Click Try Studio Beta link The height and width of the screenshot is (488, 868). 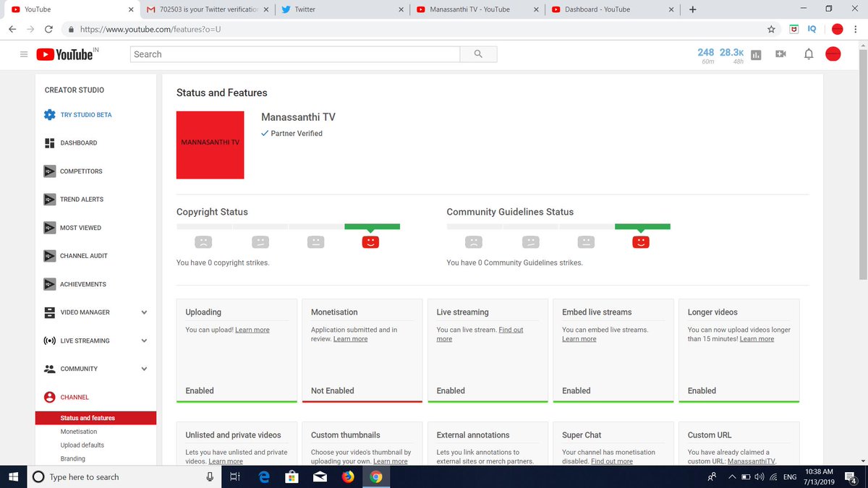click(x=86, y=115)
